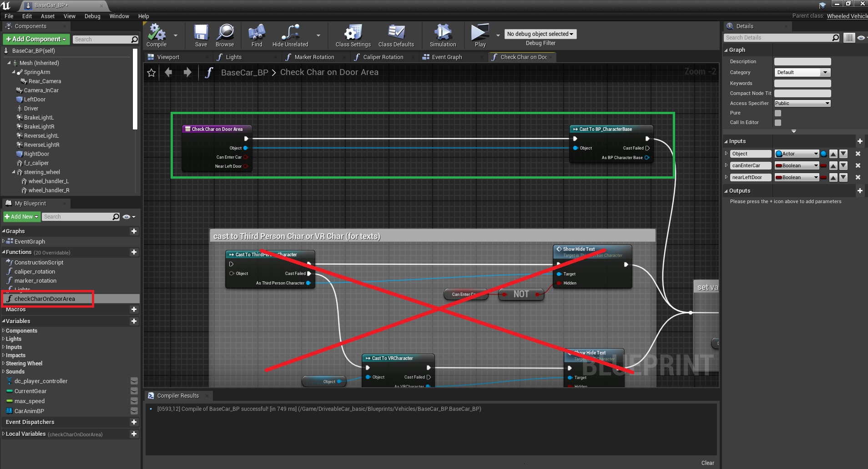Open the debug object selection dropdown

pos(540,34)
